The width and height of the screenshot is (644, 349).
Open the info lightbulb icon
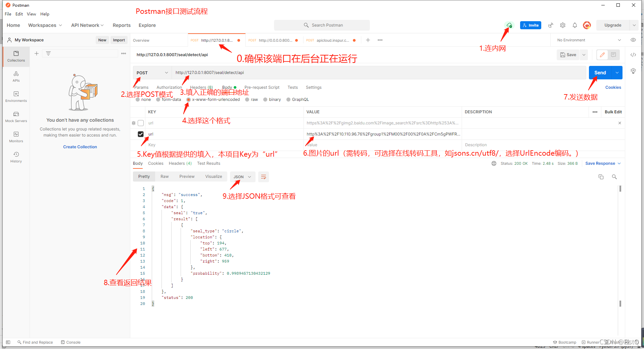coord(633,71)
